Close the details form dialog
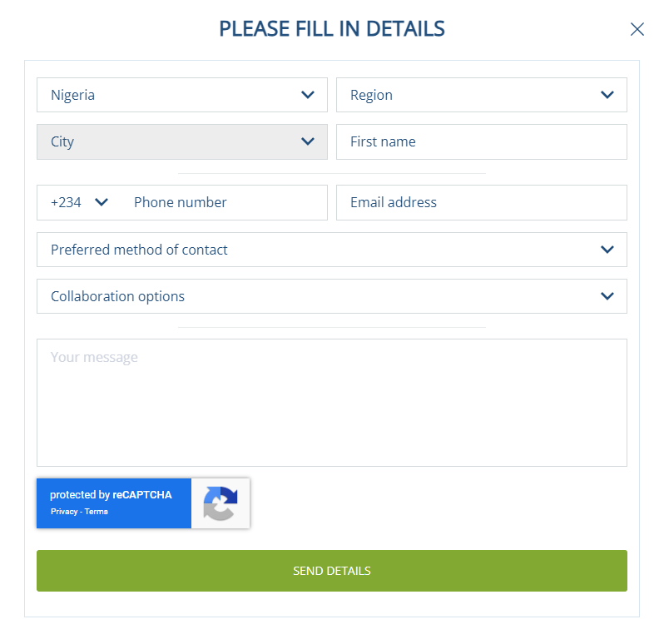Screen dimensions: 664x644 tap(637, 30)
